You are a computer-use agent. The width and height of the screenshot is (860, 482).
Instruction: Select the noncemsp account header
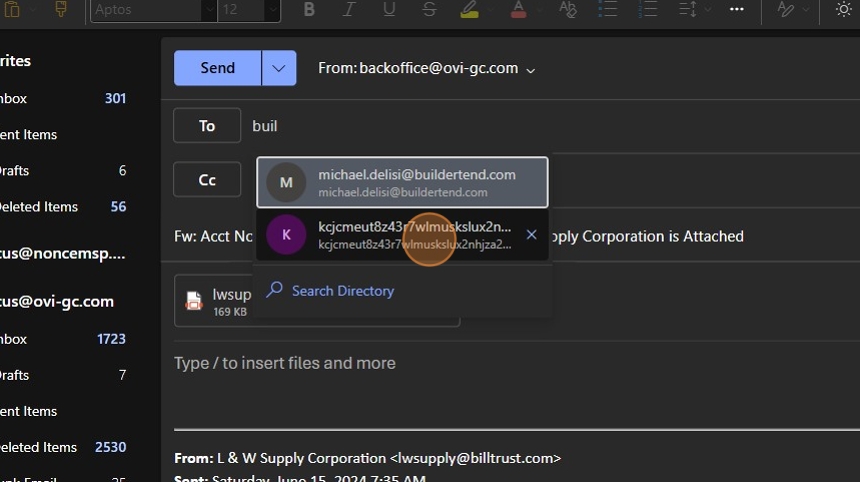point(63,254)
